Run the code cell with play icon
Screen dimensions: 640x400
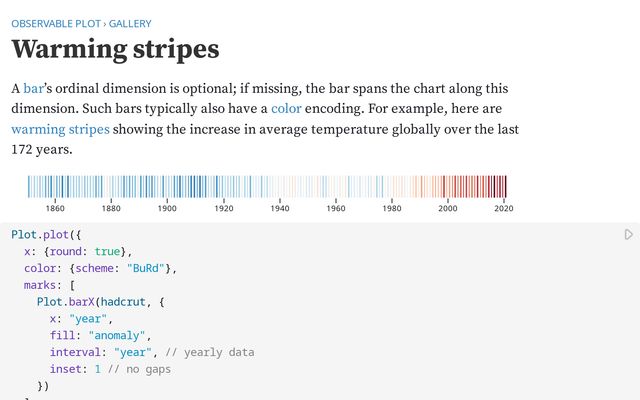tap(628, 235)
